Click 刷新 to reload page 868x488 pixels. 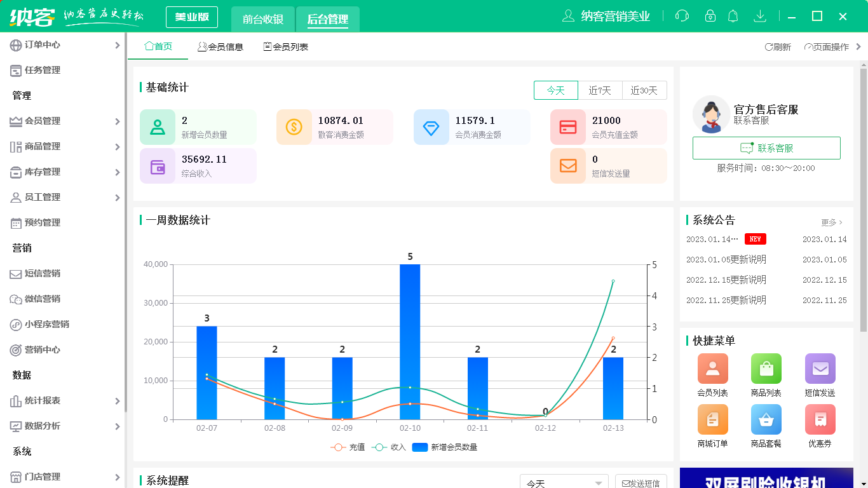tap(778, 47)
